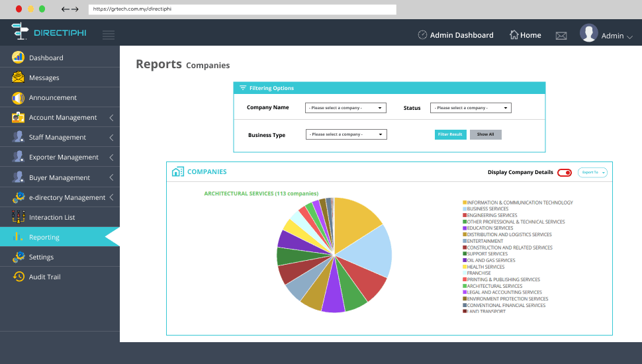Click the Admin Dashboard link
Screen dimensions: 642x364
(461, 35)
